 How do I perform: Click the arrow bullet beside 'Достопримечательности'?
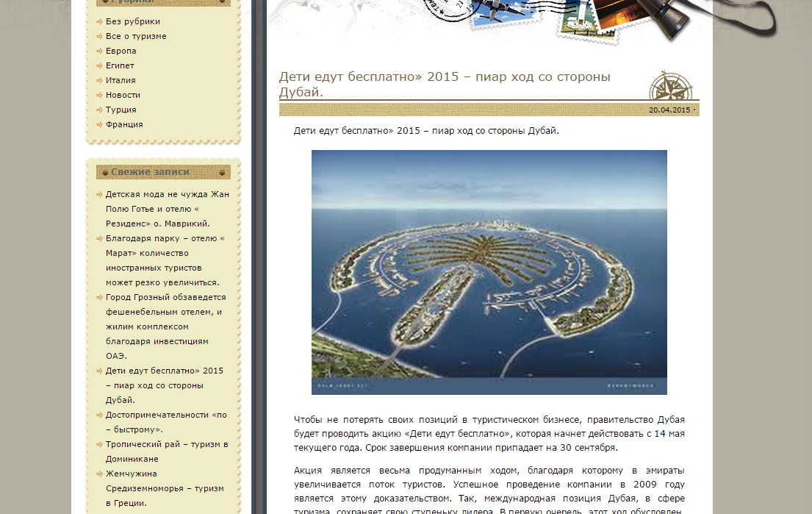[99, 415]
